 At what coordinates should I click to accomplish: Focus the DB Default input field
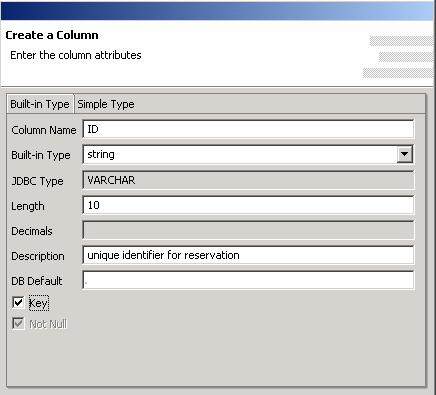click(248, 280)
